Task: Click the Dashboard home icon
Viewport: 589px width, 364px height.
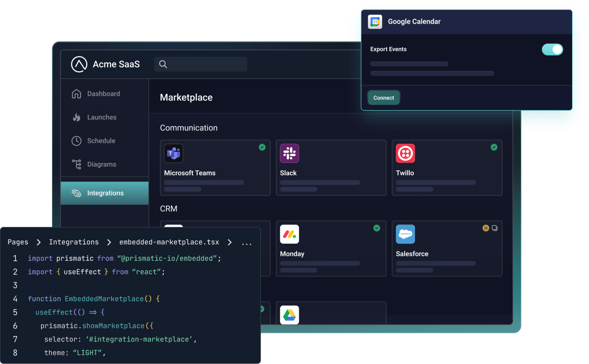Action: (x=76, y=94)
